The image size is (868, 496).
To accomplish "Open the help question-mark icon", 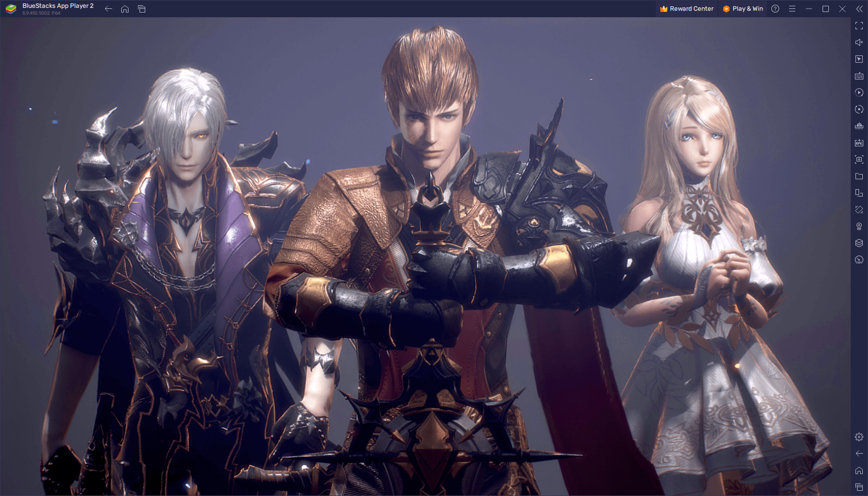I will coord(776,9).
